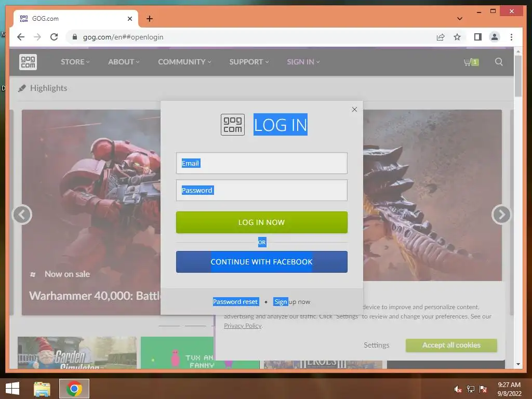Open cookie Settings
Viewport: 532px width, 399px height.
tap(376, 345)
